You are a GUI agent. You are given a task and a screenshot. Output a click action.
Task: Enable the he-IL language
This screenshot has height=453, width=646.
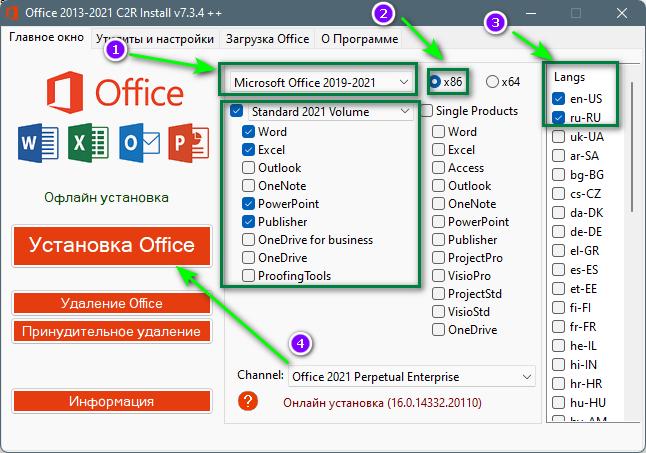558,346
